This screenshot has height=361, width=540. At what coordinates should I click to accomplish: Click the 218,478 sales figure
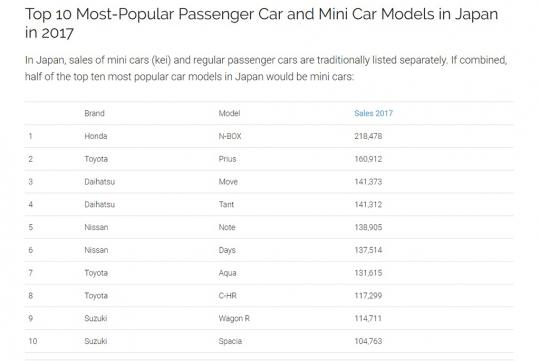pos(368,136)
